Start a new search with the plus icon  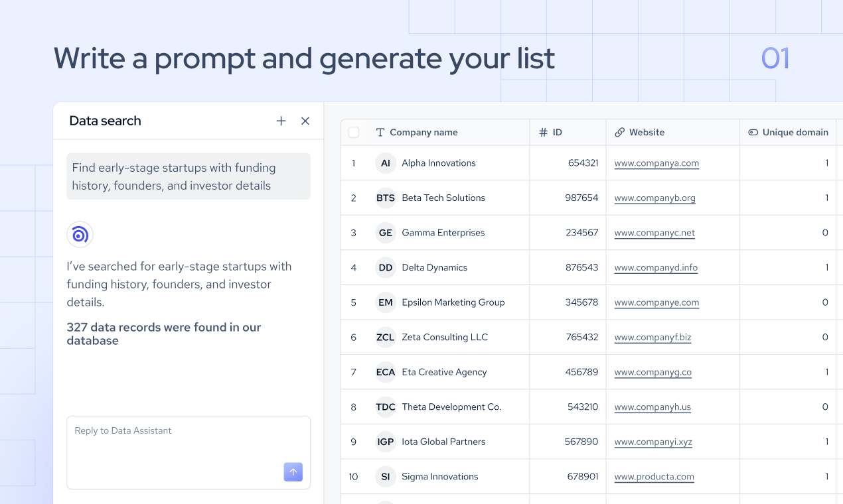281,121
